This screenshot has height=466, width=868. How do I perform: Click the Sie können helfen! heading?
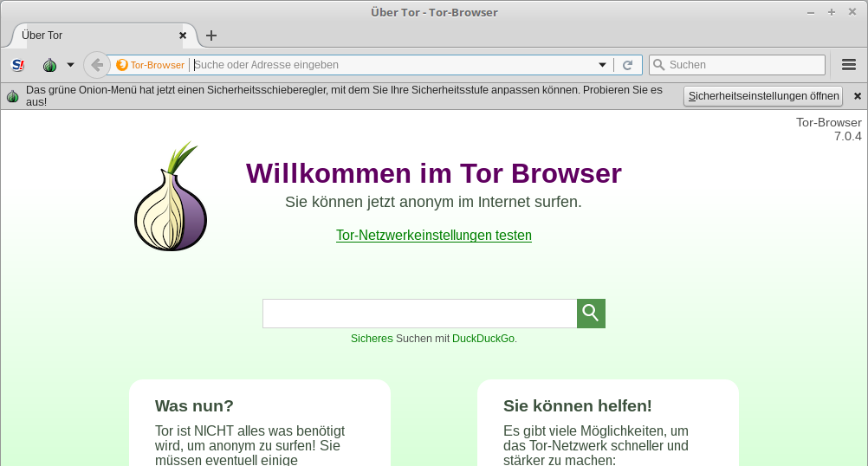click(578, 405)
